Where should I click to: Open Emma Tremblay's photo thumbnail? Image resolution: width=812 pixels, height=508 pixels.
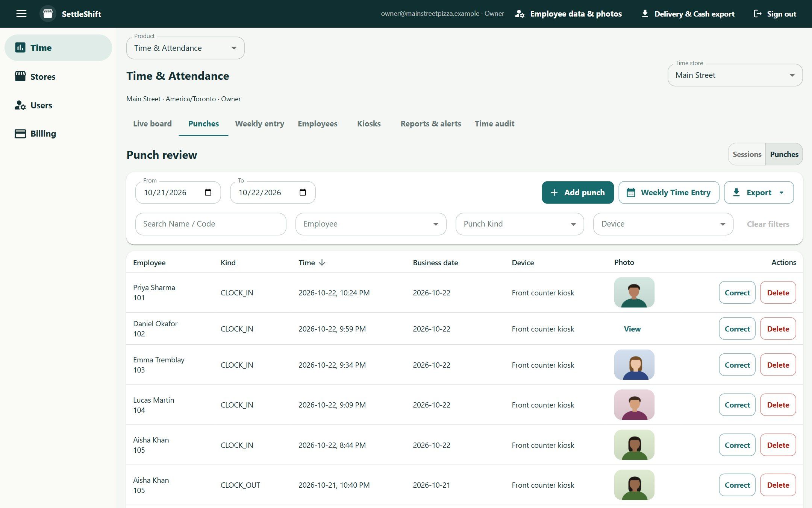[634, 365]
